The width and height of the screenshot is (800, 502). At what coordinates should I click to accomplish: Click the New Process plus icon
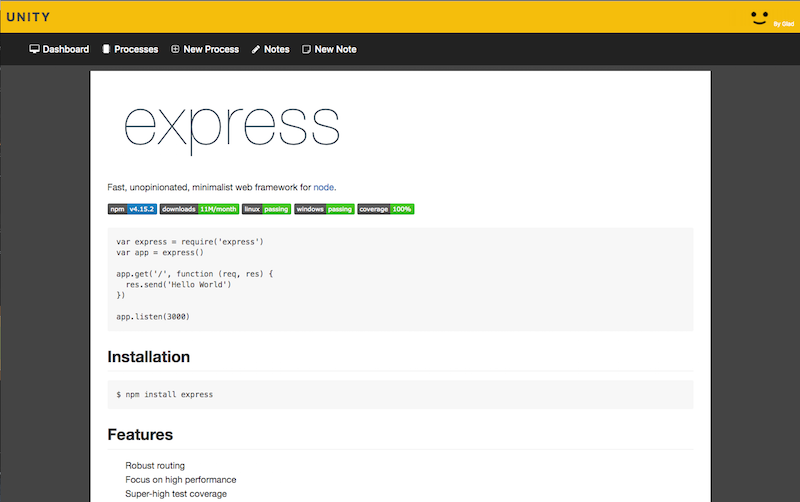pyautogui.click(x=175, y=49)
